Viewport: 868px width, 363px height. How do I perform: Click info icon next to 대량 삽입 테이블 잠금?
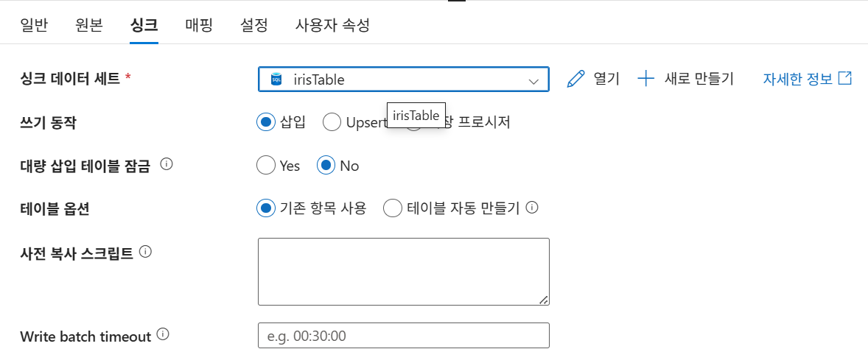point(167,164)
